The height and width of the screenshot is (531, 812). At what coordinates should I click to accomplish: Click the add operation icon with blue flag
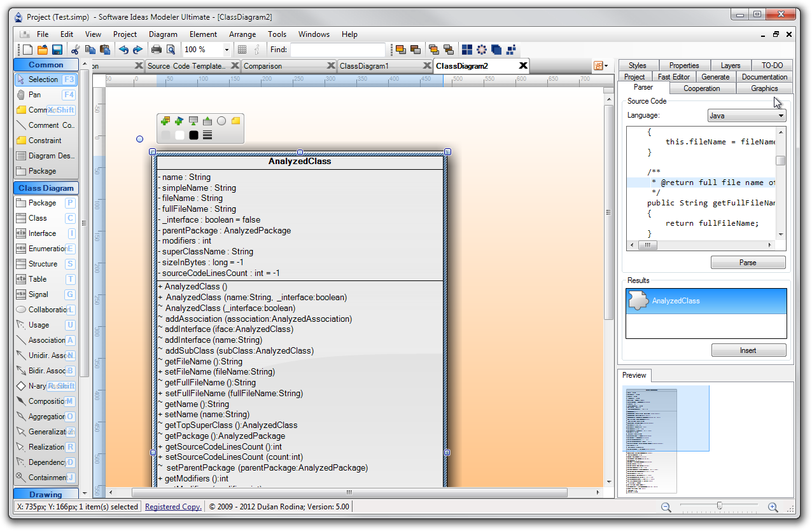coord(179,121)
